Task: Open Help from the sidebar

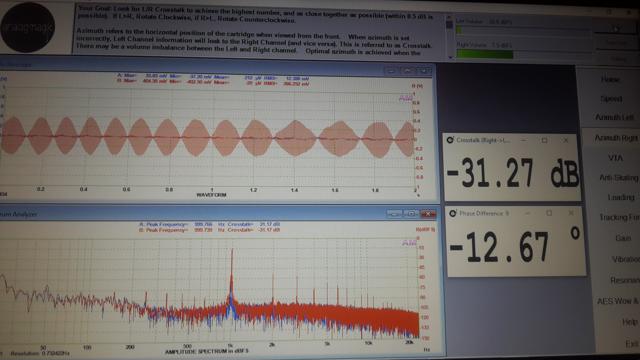Action: pyautogui.click(x=630, y=322)
